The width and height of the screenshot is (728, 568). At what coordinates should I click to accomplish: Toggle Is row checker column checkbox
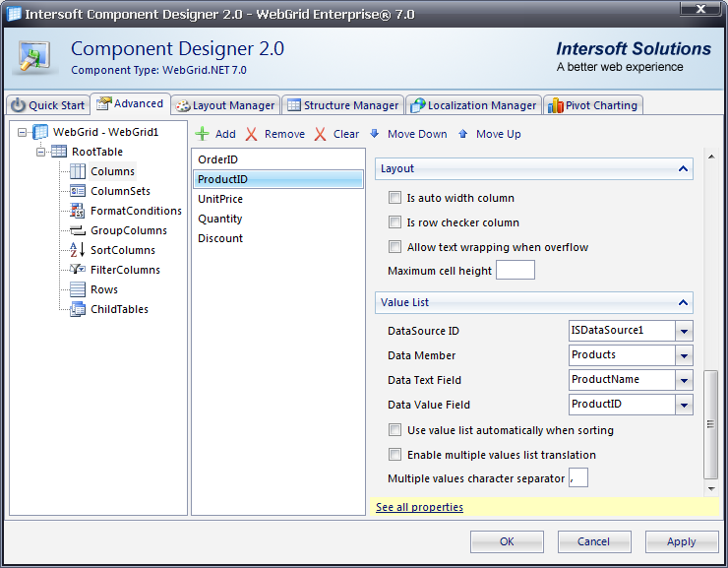pyautogui.click(x=395, y=222)
